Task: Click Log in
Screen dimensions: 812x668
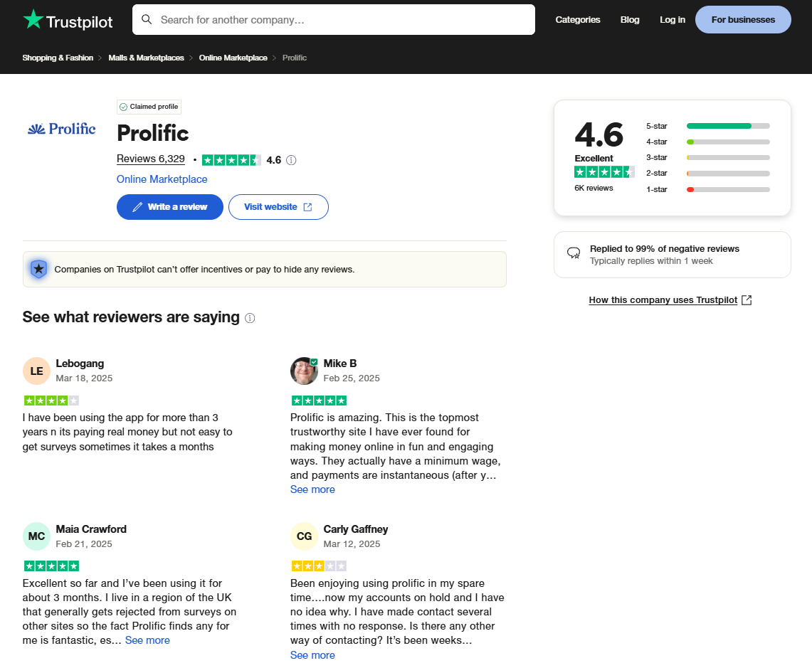Action: [x=673, y=20]
